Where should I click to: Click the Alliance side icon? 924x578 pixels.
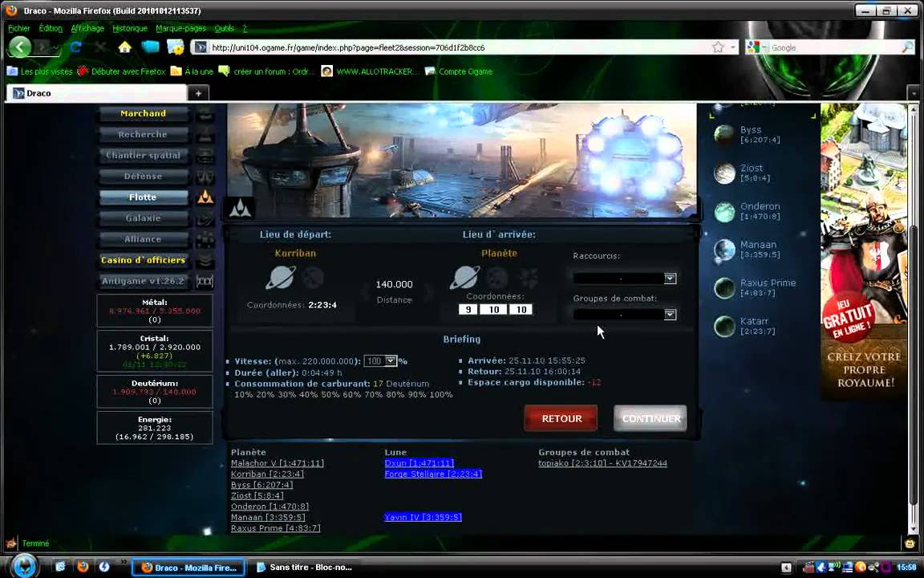pos(205,239)
